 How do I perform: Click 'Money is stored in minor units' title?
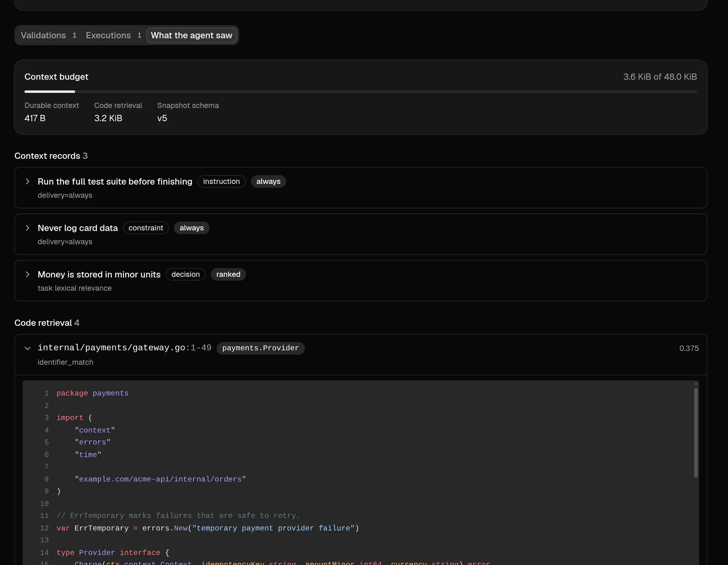99,274
